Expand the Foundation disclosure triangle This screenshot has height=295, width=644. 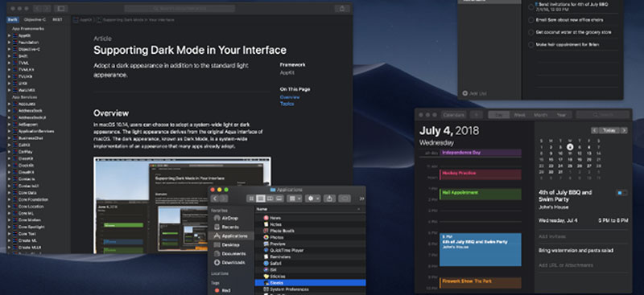(x=9, y=43)
